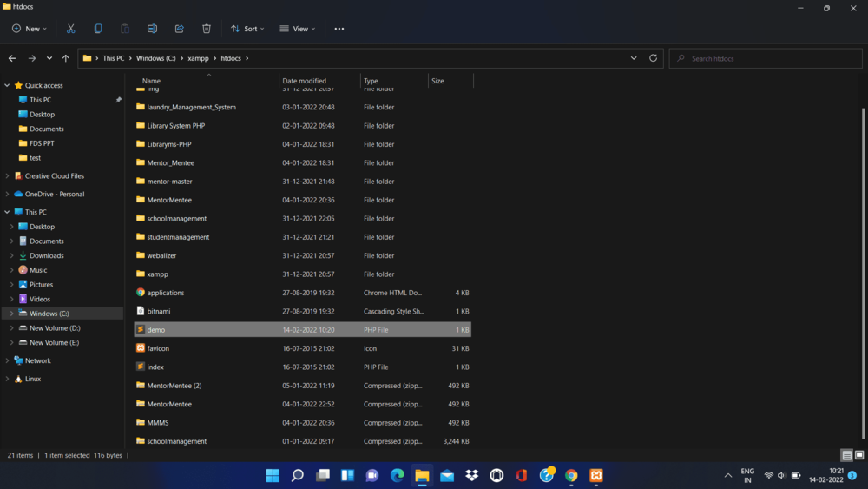868x489 pixels.
Task: Collapse the Quick access tree node
Action: 7,85
